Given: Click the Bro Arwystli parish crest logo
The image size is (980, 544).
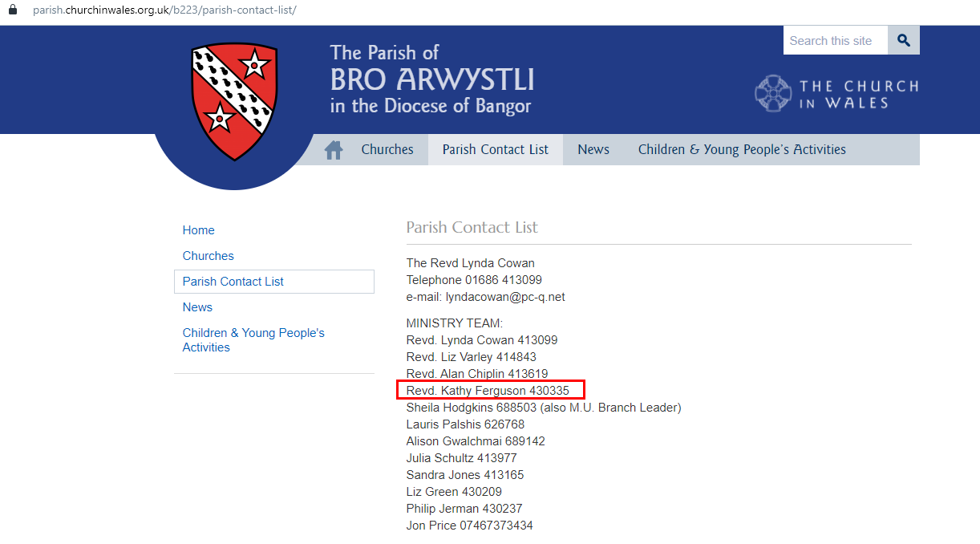Looking at the screenshot, I should 234,101.
